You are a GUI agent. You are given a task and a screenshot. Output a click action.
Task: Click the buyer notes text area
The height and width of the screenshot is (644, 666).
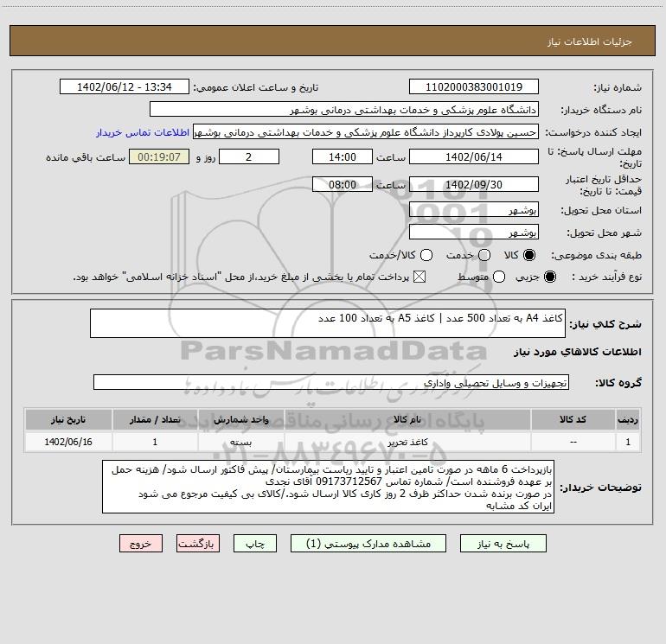point(328,487)
